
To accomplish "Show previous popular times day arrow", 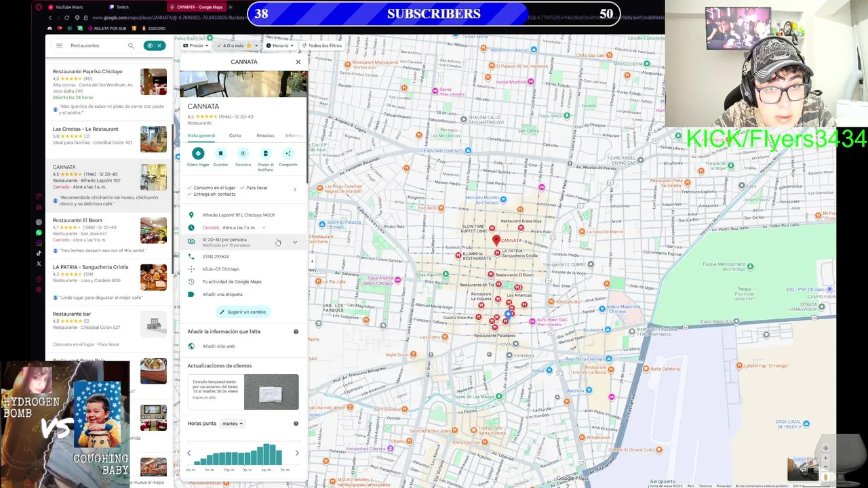I will pyautogui.click(x=189, y=453).
